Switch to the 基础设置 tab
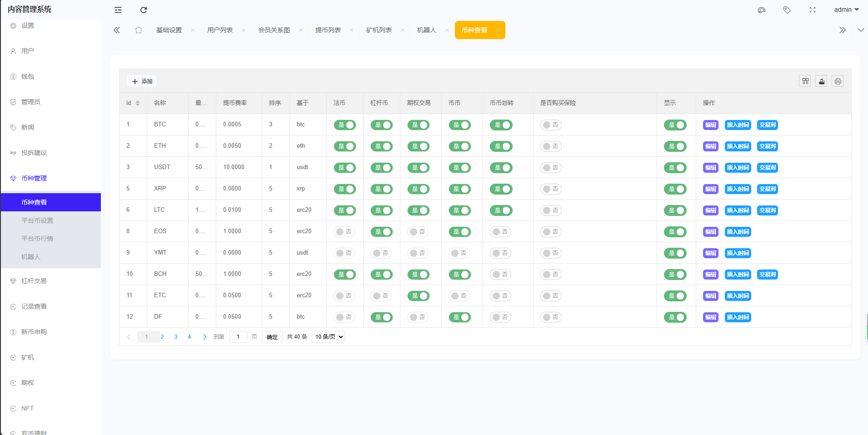868x435 pixels. (169, 30)
